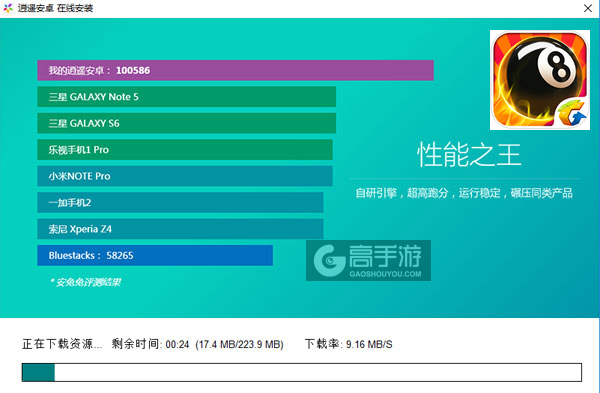This screenshot has height=393, width=600.
Task: Click the download progress bar
Action: pos(302,372)
